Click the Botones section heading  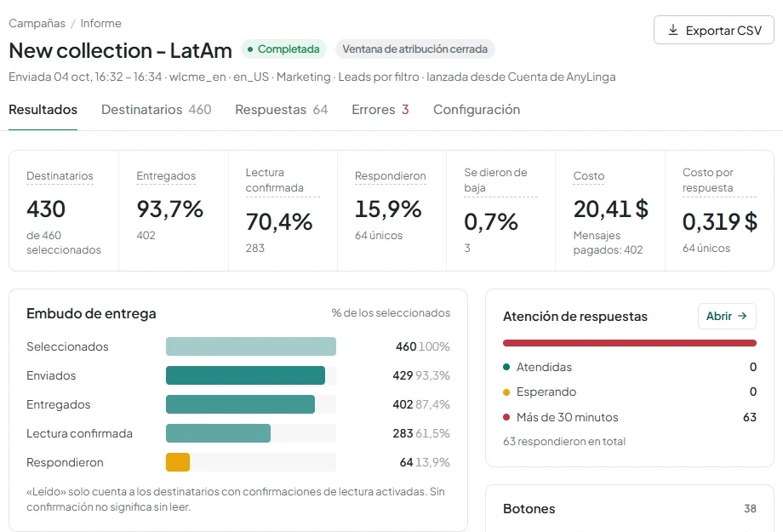click(529, 508)
